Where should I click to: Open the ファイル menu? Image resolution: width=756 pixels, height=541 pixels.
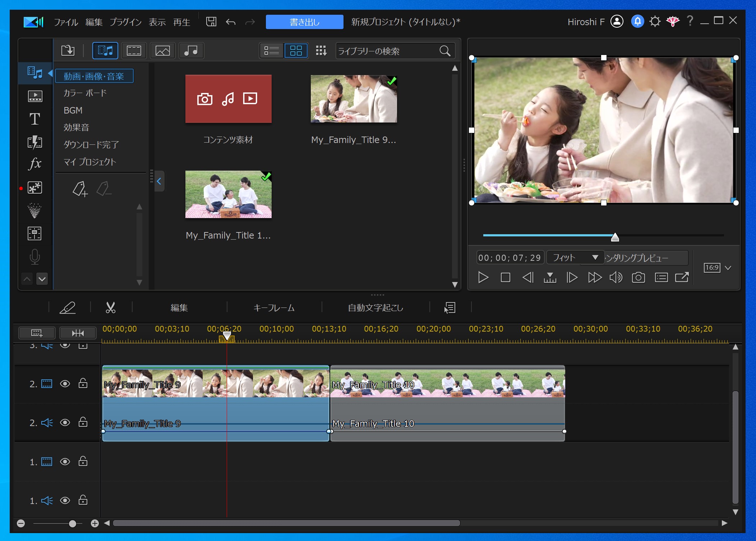pos(66,22)
